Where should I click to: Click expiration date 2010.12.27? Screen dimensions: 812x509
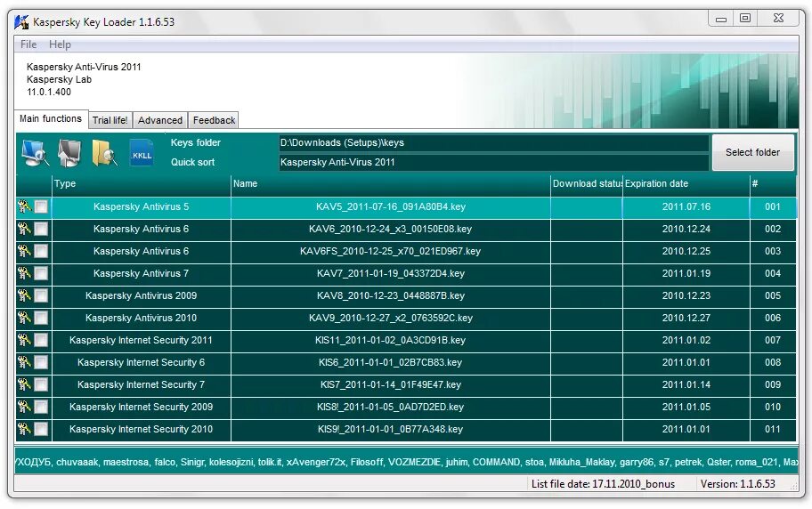(x=686, y=318)
